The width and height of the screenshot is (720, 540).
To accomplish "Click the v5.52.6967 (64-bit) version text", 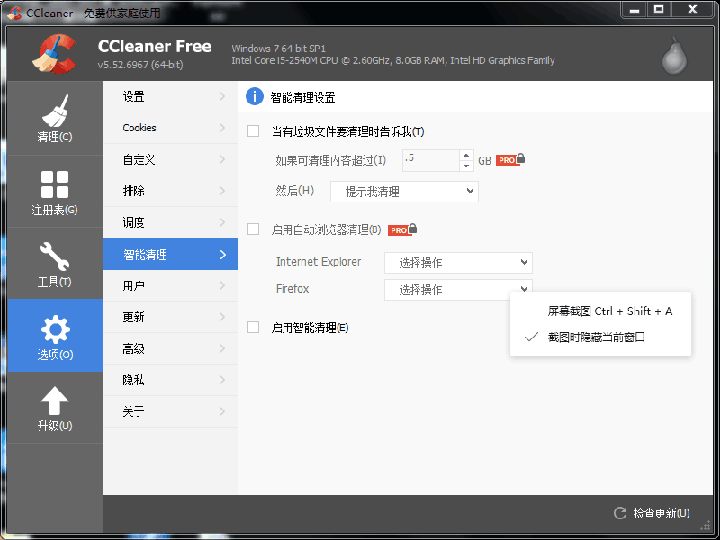I will pyautogui.click(x=141, y=65).
